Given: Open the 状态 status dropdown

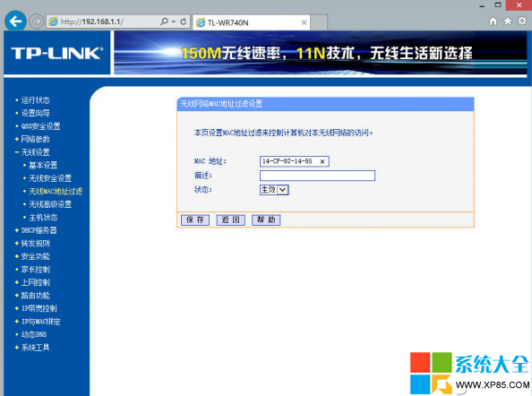Looking at the screenshot, I should [x=274, y=190].
